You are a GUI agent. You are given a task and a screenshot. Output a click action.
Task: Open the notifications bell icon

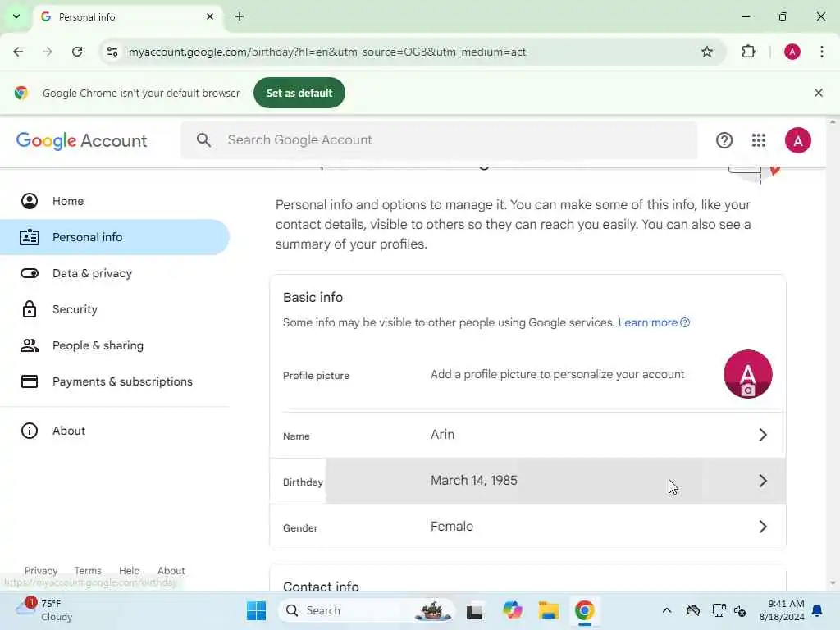[817, 610]
